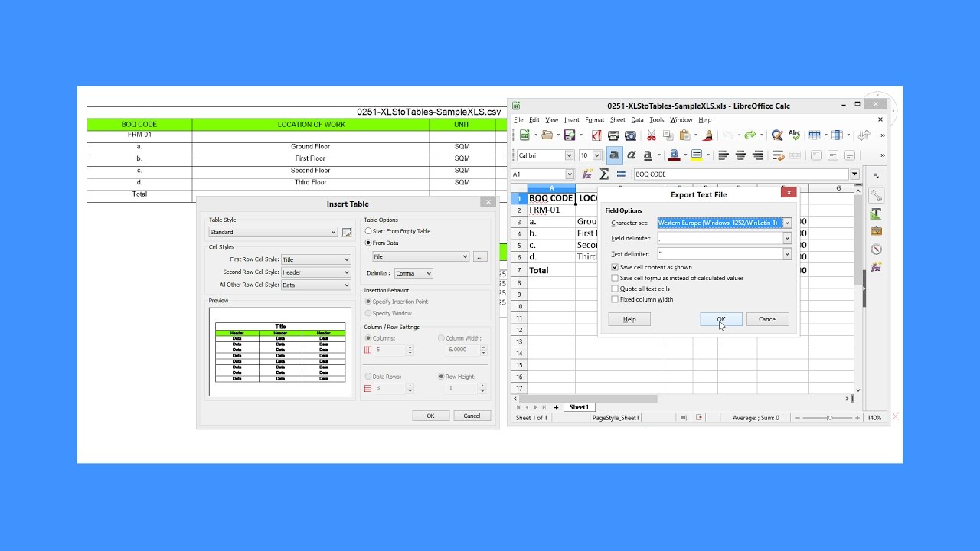Screen dimensions: 980x551
Task: Open First Row Cell Style dropdown
Action: pyautogui.click(x=315, y=259)
